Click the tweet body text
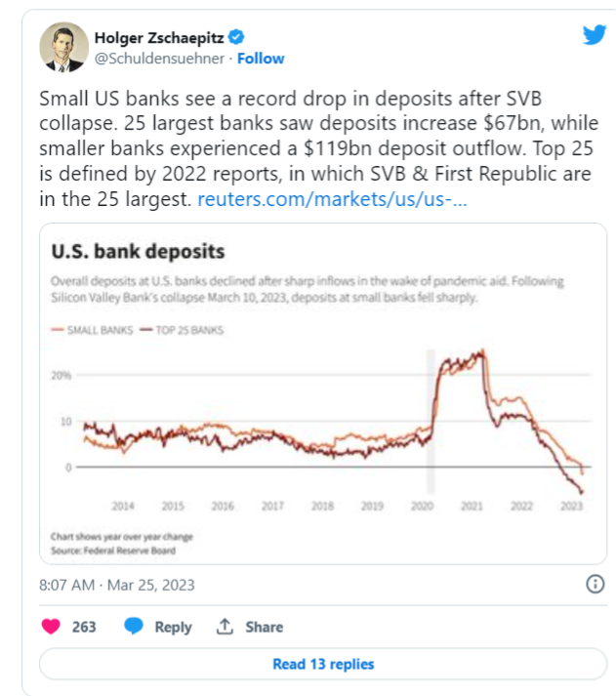Screen dimensions: 616x696 coord(318,148)
